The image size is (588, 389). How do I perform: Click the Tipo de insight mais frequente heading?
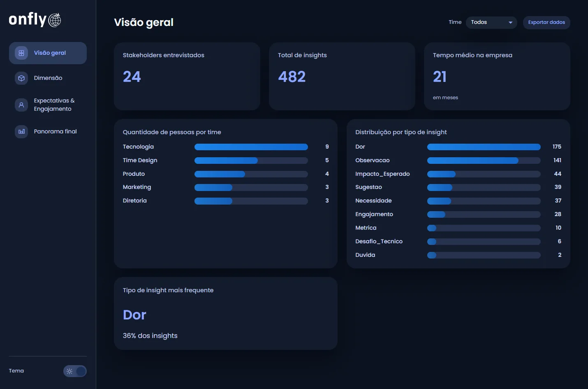click(168, 291)
